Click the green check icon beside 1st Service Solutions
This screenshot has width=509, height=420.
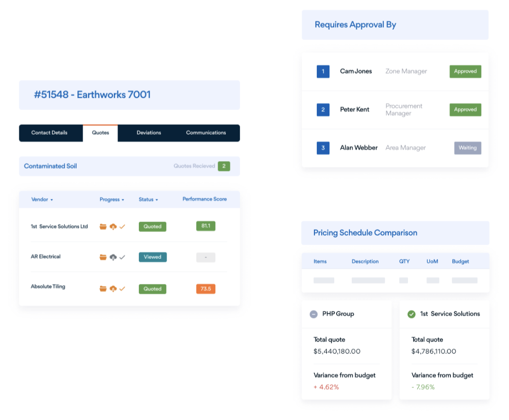411,314
